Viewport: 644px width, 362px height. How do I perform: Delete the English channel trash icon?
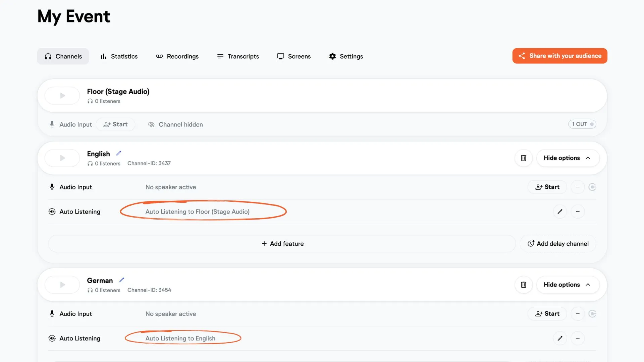pos(524,158)
